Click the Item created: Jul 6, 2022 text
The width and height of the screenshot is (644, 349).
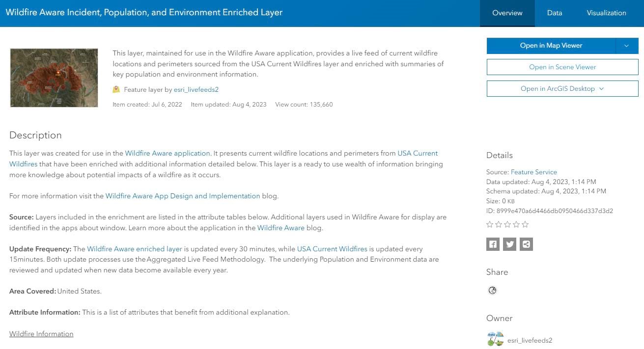click(x=147, y=105)
